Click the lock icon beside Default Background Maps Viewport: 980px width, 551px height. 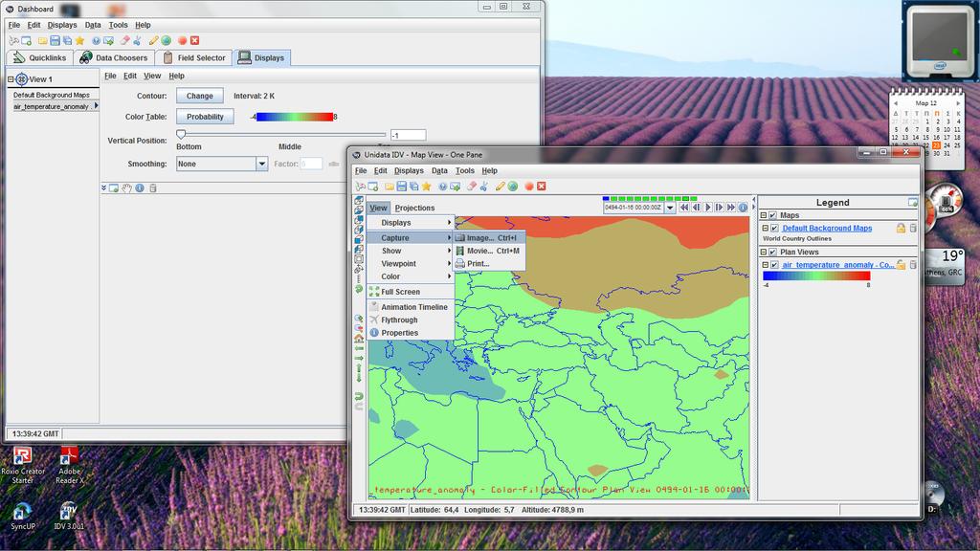click(x=901, y=228)
